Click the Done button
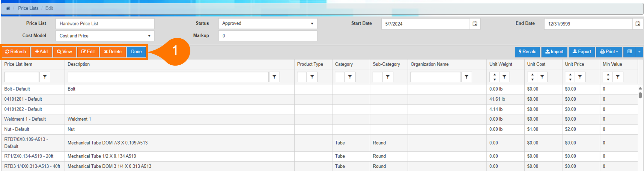The width and height of the screenshot is (644, 171). click(x=136, y=52)
